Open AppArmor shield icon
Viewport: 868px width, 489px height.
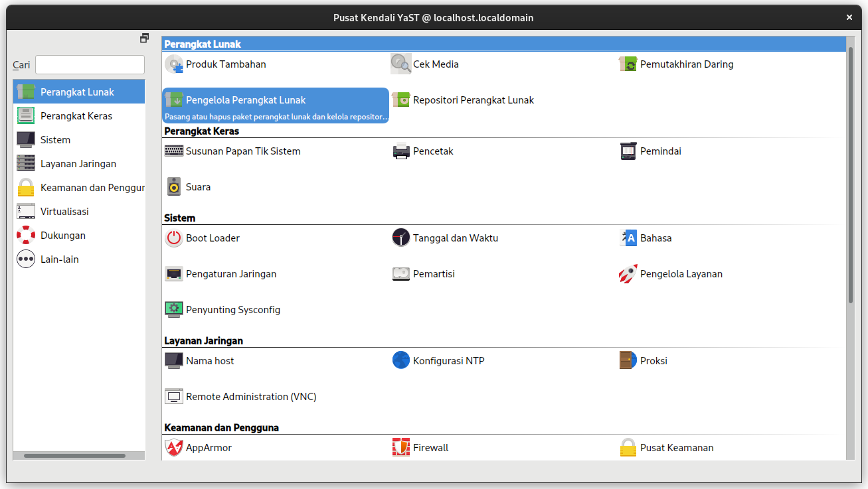pos(174,448)
